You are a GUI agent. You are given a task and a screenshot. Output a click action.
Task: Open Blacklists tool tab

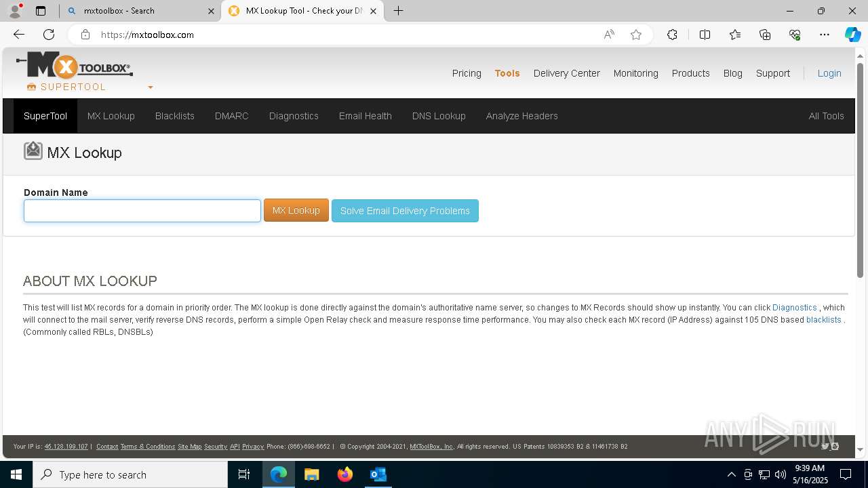click(175, 116)
